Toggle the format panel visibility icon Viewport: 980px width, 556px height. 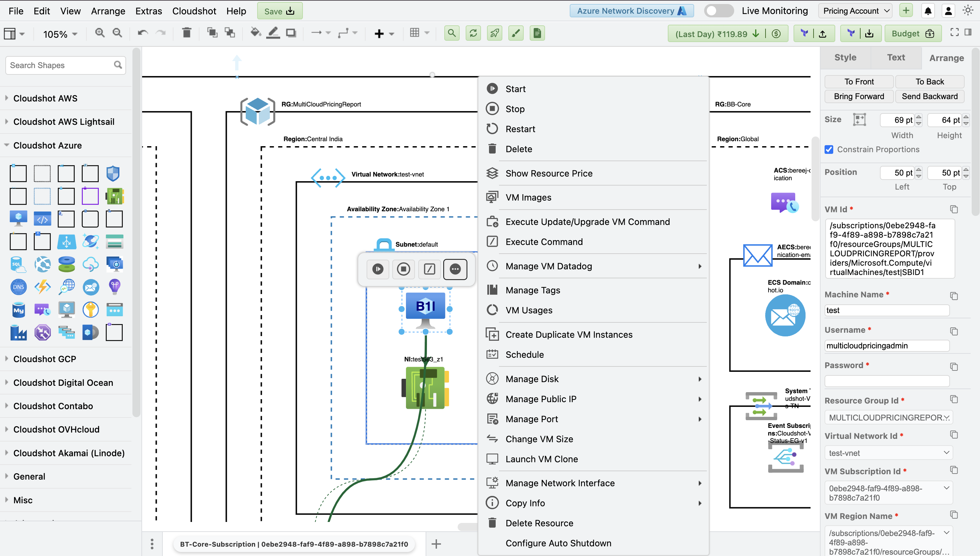[968, 32]
